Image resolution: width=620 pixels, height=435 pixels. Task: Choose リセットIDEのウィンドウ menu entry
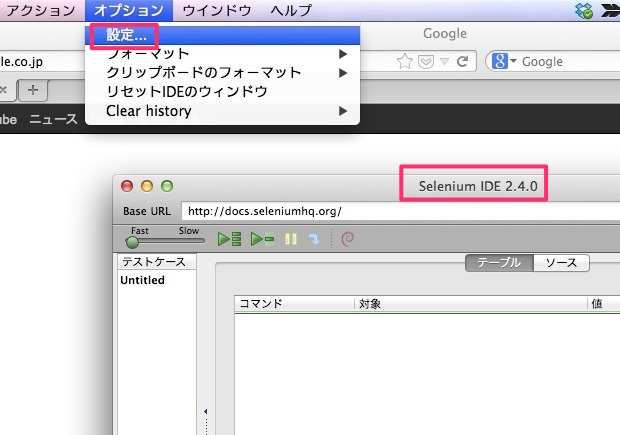click(x=222, y=92)
